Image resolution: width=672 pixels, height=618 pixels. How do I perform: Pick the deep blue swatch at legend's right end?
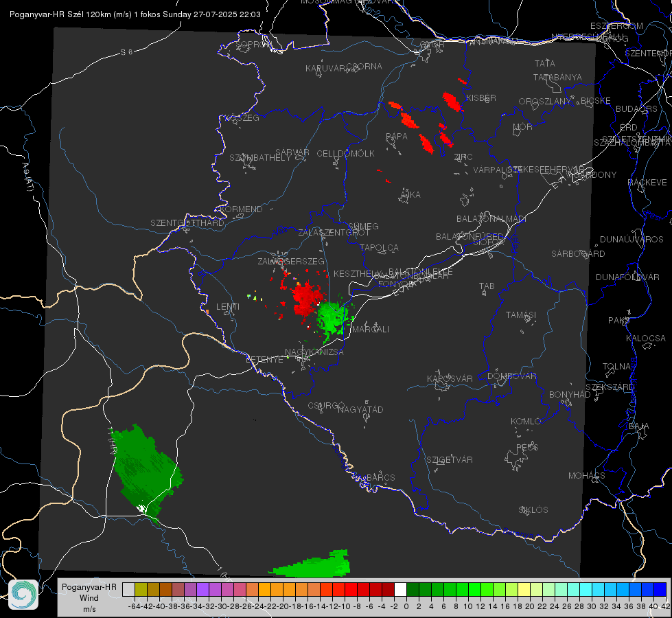[x=660, y=589]
